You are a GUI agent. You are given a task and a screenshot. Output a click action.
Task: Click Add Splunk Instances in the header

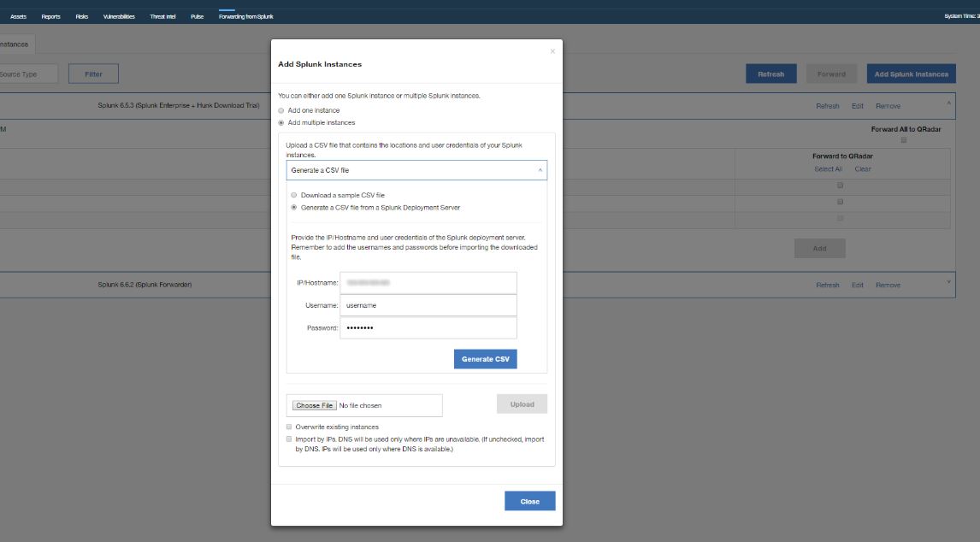coord(909,74)
